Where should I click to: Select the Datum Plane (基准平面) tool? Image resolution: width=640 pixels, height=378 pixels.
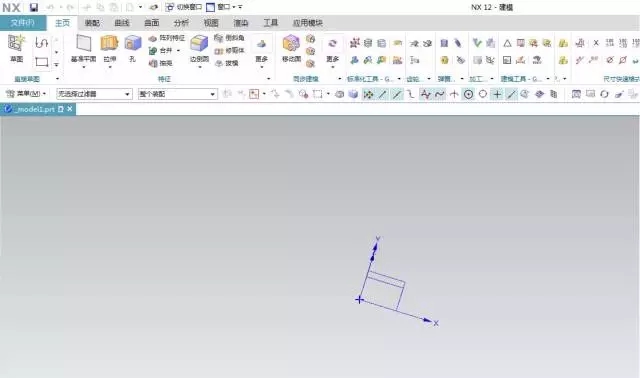click(83, 49)
